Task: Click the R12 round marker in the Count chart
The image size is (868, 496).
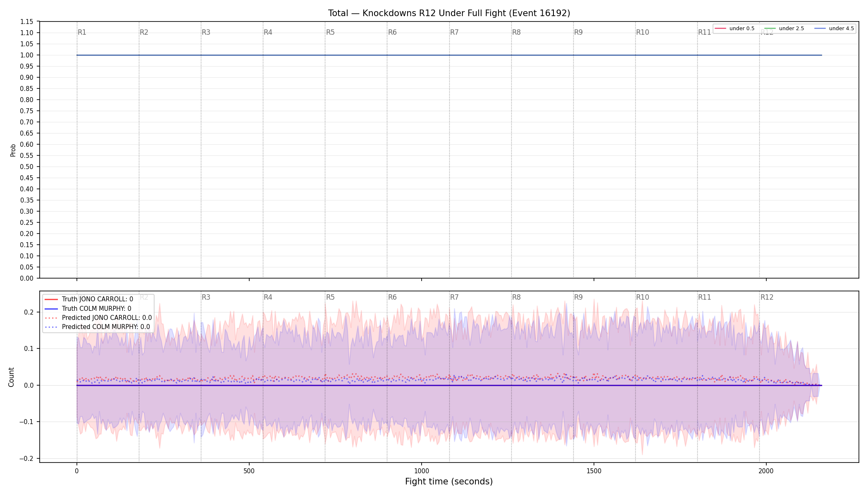Action: (x=767, y=297)
